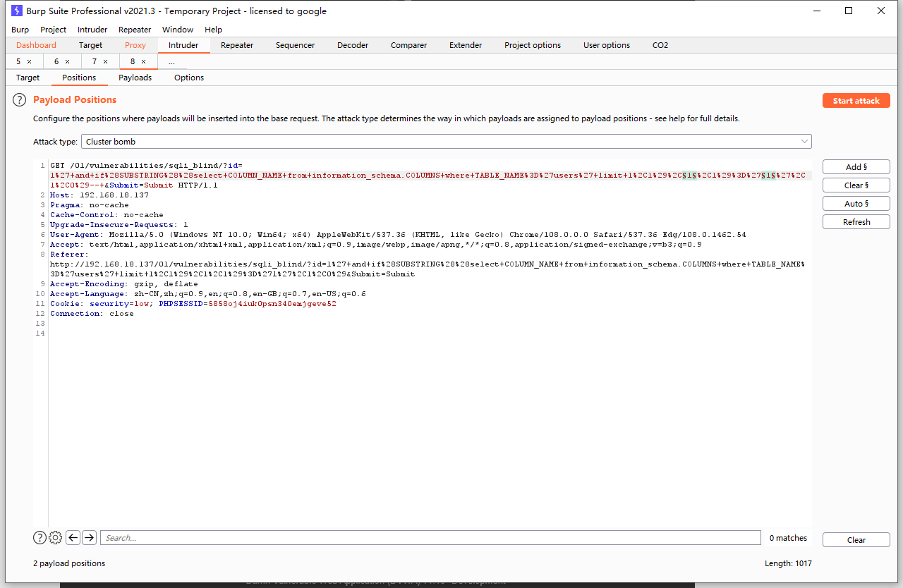Image resolution: width=903 pixels, height=588 pixels.
Task: Click the Pragma: no-cache header line
Action: 90,205
